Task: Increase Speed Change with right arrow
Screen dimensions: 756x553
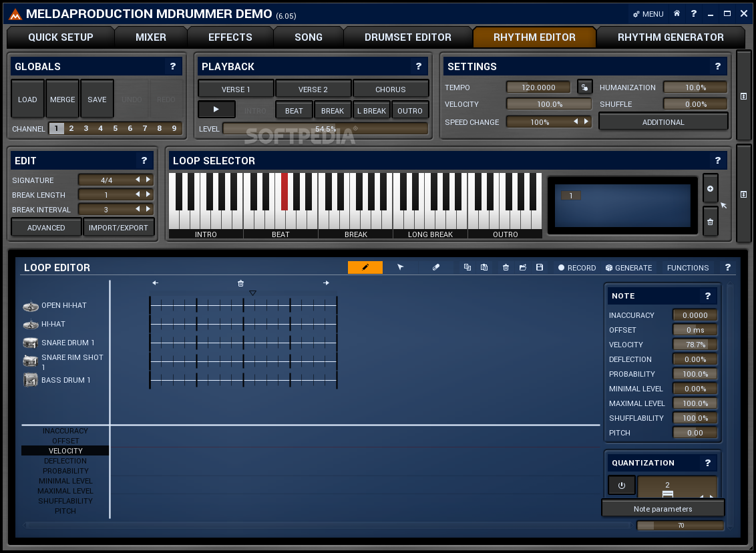Action: pyautogui.click(x=586, y=122)
